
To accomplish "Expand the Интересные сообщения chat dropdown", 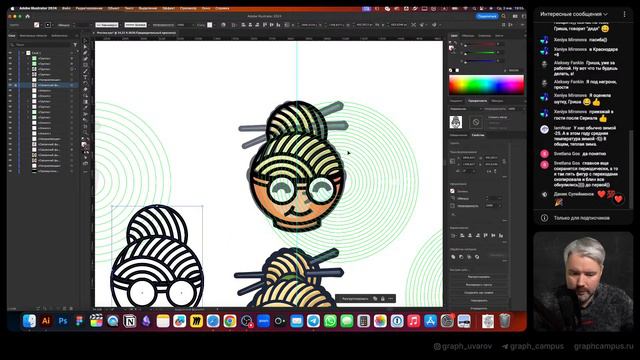I will (x=573, y=14).
